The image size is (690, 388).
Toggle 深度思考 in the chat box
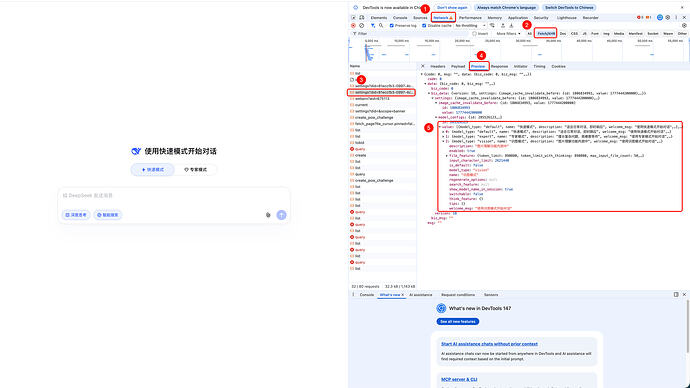coord(76,215)
